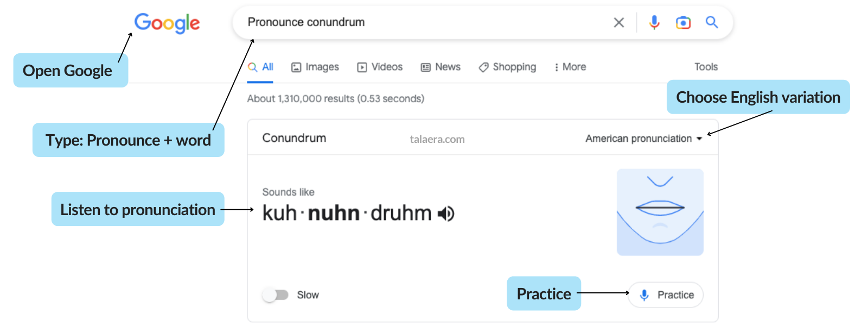The image size is (868, 326).
Task: Click the search magnifier icon
Action: point(712,22)
